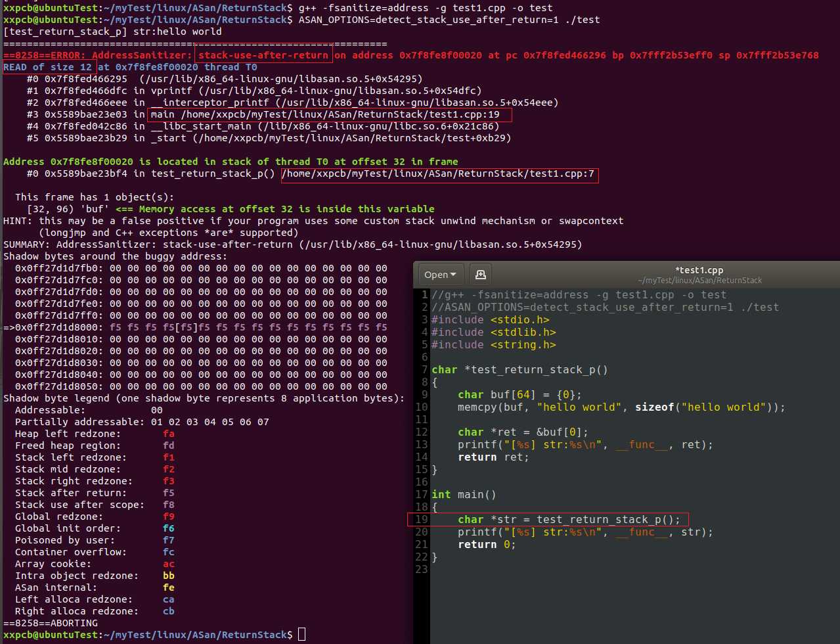Viewport: 840px width, 644px height.
Task: Click comment line '//ASAN_OPTIONS=detect_stack_use_after_return=1' in gedit
Action: [x=605, y=308]
